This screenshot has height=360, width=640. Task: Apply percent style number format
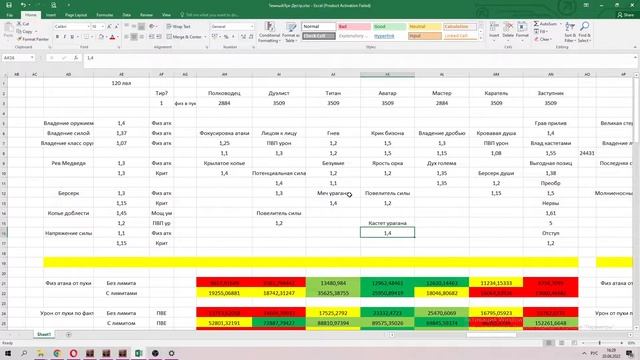click(226, 37)
